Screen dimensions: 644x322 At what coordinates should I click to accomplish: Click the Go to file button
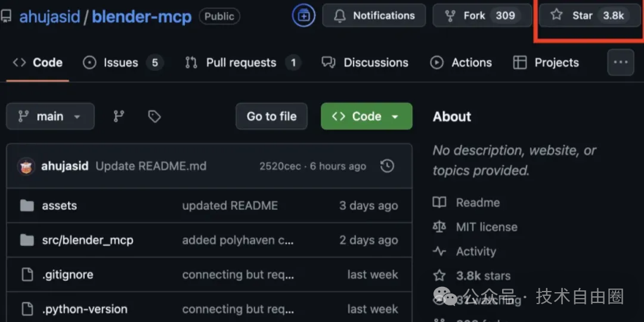pos(271,116)
